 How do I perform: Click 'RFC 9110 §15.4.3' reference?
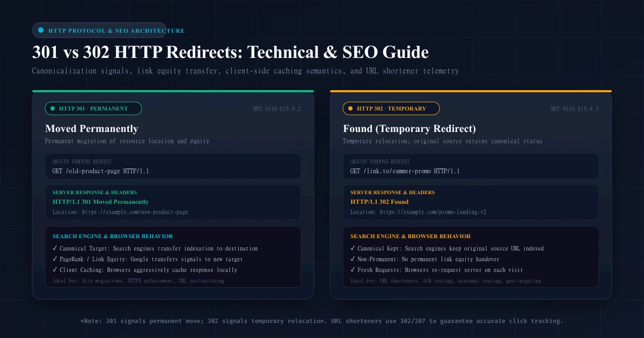(x=575, y=109)
